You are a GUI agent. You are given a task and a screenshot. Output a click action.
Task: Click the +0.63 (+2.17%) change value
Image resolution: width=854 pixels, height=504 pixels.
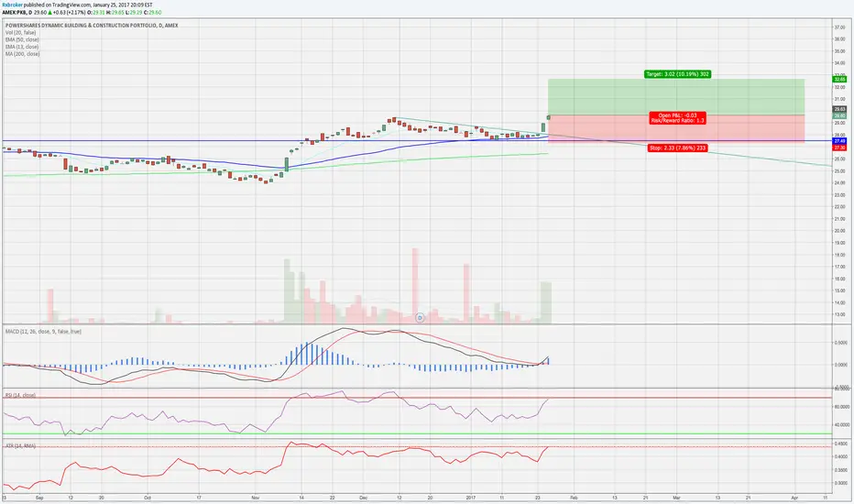click(x=68, y=12)
